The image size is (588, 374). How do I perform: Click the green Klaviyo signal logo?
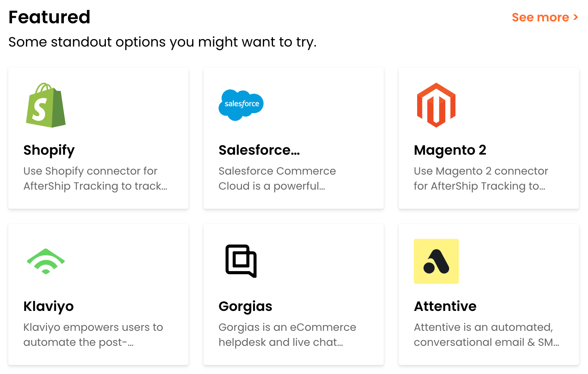tap(46, 261)
